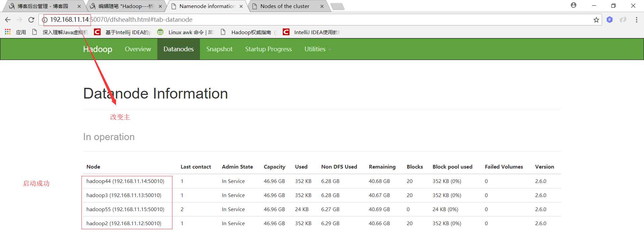This screenshot has width=644, height=248.
Task: Click the In operation section heading
Action: tap(109, 137)
